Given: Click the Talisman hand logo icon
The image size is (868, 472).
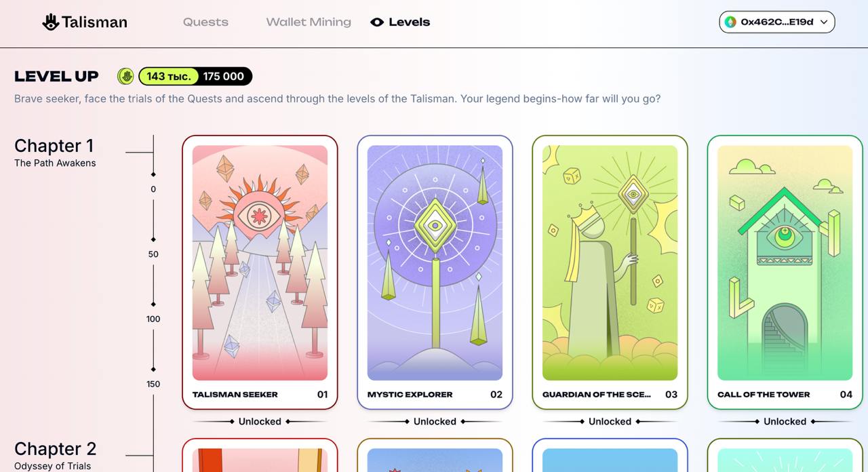Looking at the screenshot, I should pyautogui.click(x=51, y=22).
